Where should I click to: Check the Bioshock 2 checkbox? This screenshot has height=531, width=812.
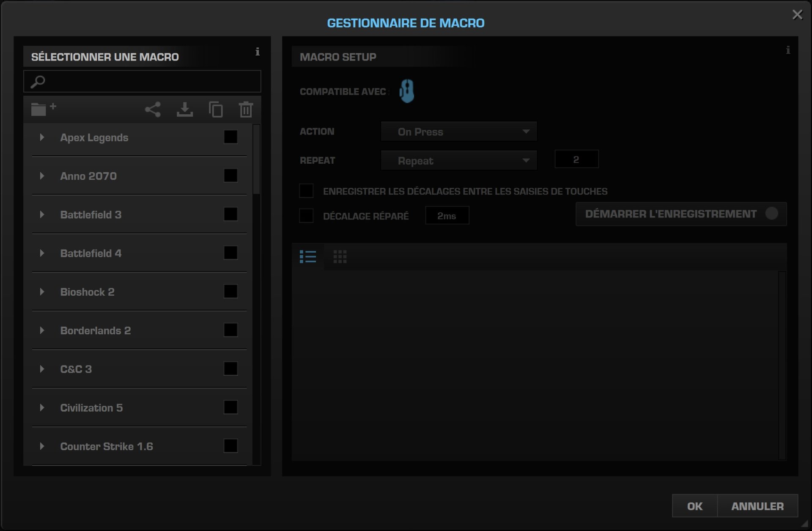pos(230,292)
